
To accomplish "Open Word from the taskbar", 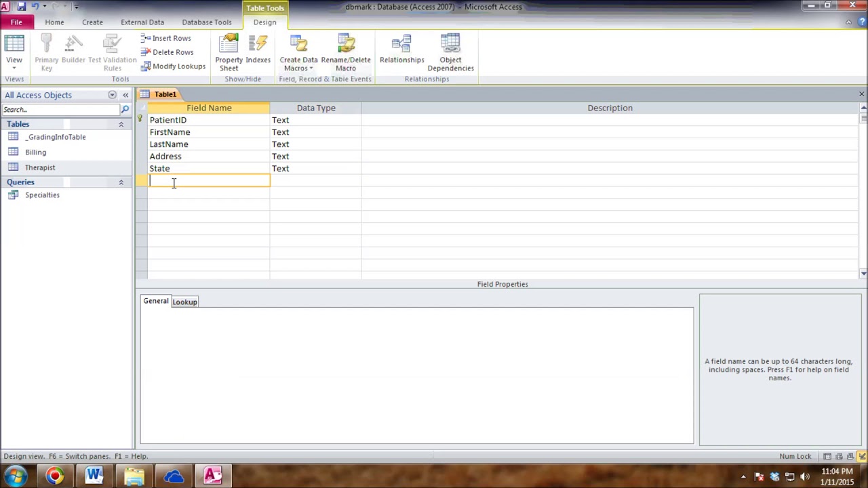I will (x=94, y=476).
